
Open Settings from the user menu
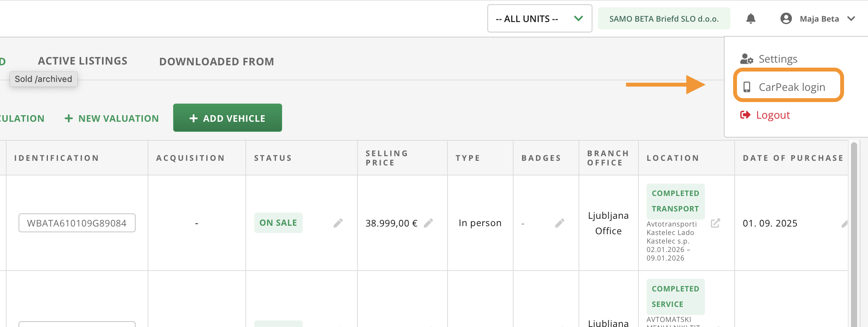pos(778,59)
